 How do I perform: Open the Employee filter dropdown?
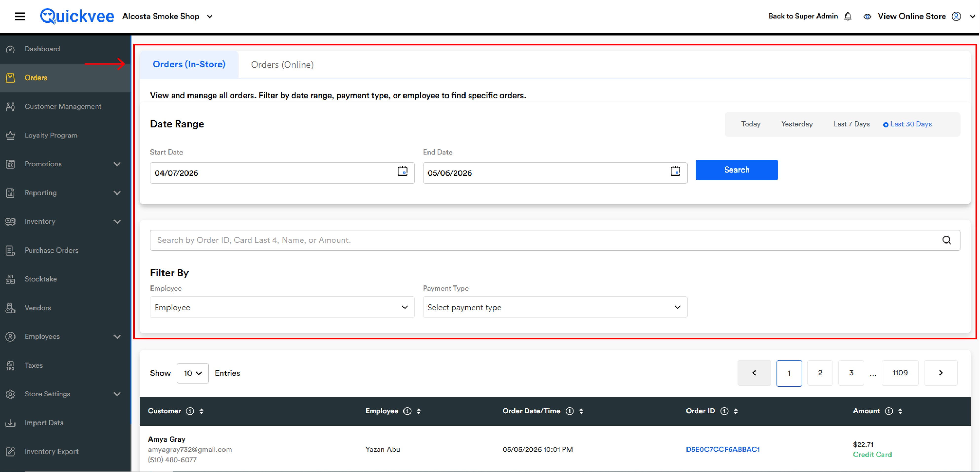(282, 307)
